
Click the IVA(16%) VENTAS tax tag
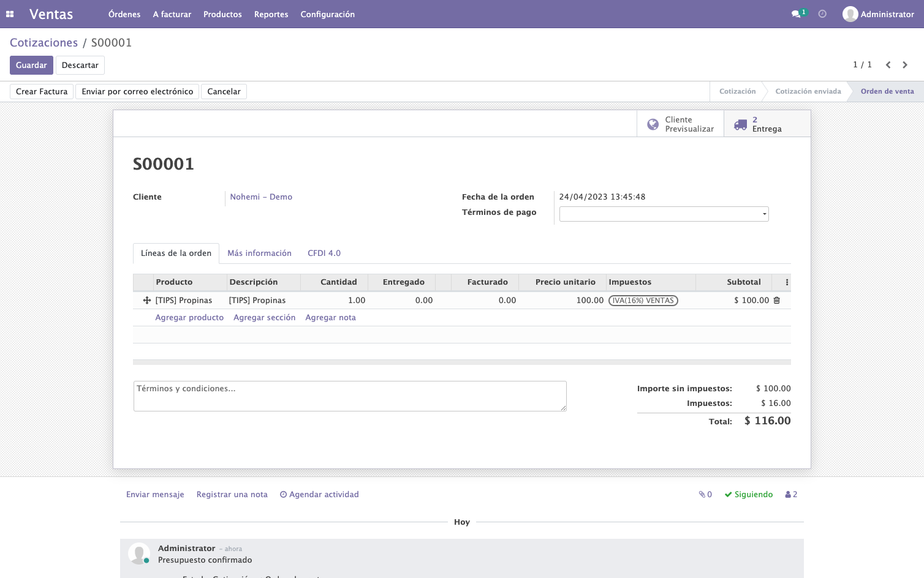[643, 301]
